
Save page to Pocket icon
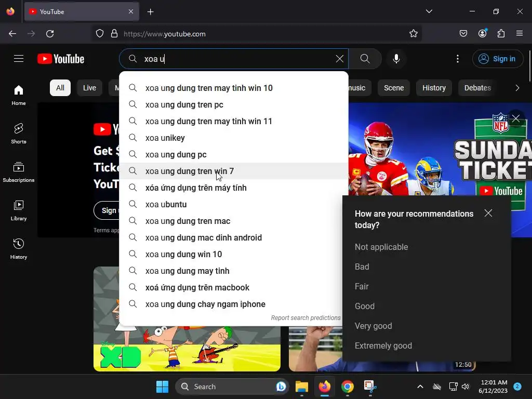pyautogui.click(x=463, y=33)
